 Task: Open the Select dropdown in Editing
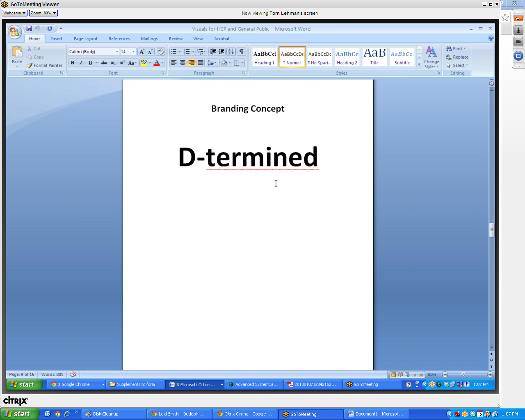click(457, 66)
